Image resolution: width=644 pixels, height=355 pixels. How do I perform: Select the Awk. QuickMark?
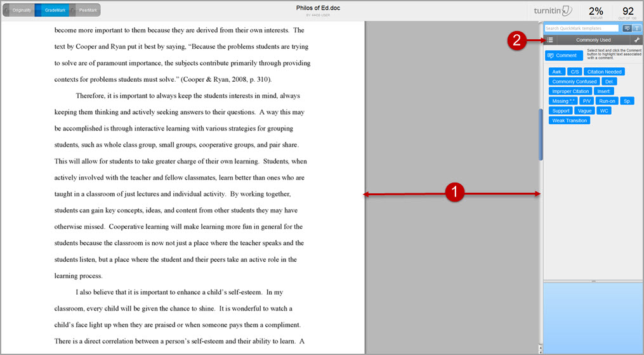(557, 72)
